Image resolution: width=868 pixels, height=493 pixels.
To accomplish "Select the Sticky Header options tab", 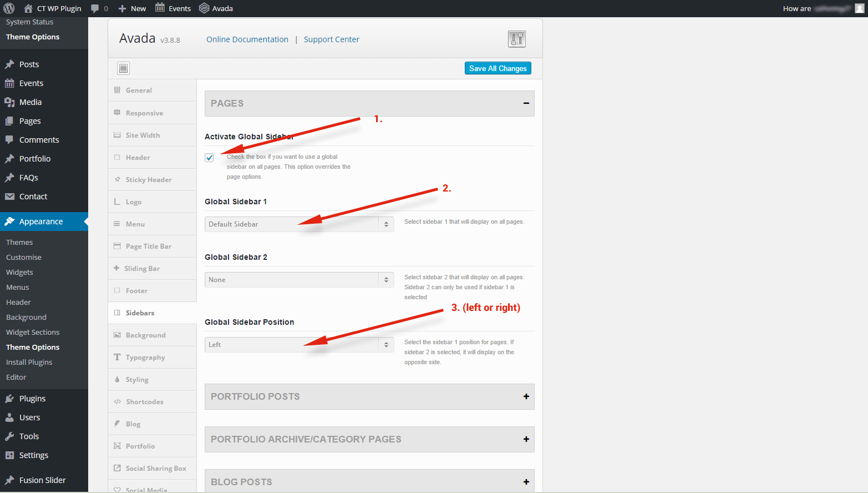I will click(149, 180).
